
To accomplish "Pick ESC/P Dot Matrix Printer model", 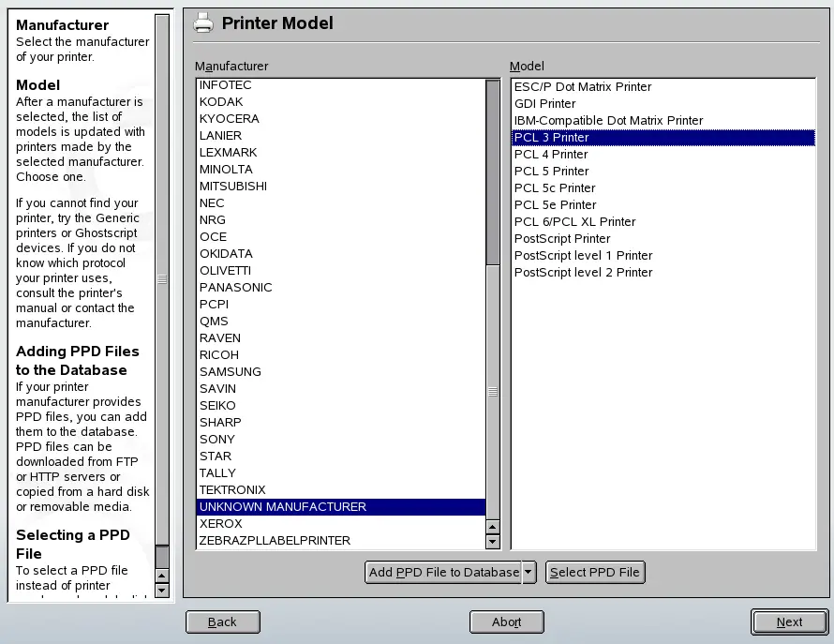I will [582, 87].
